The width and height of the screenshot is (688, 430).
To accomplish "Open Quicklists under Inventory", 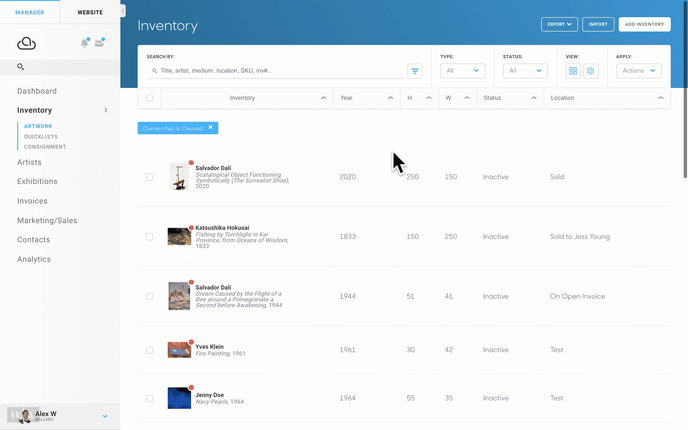I will 41,136.
